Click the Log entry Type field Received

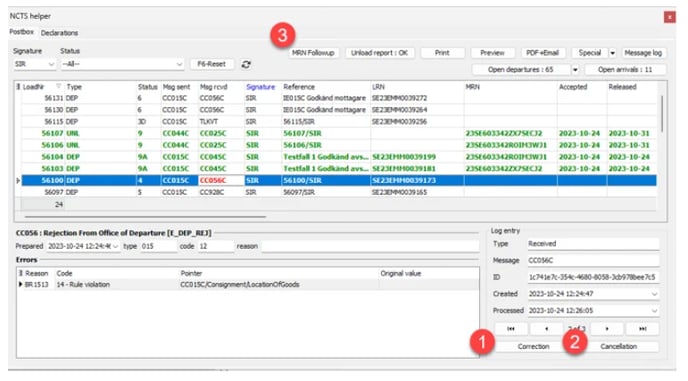[593, 244]
